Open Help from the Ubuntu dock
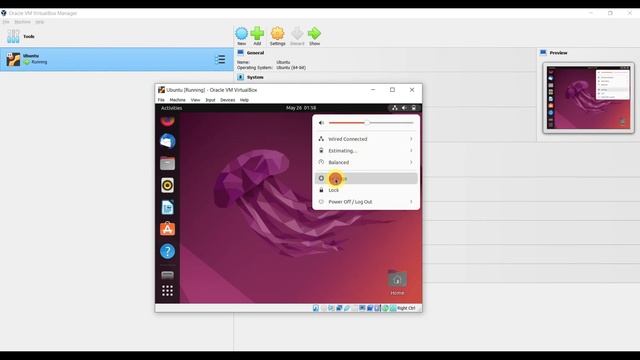The width and height of the screenshot is (640, 360). [x=167, y=251]
